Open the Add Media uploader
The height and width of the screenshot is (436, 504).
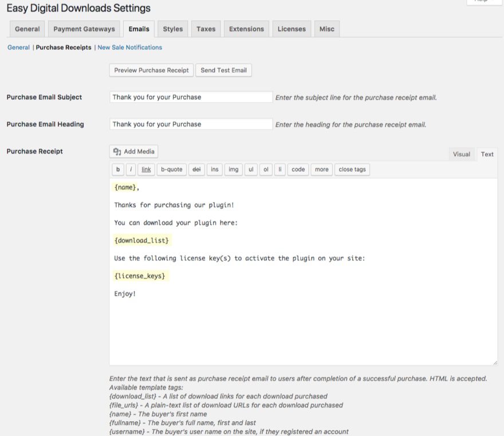(x=133, y=151)
